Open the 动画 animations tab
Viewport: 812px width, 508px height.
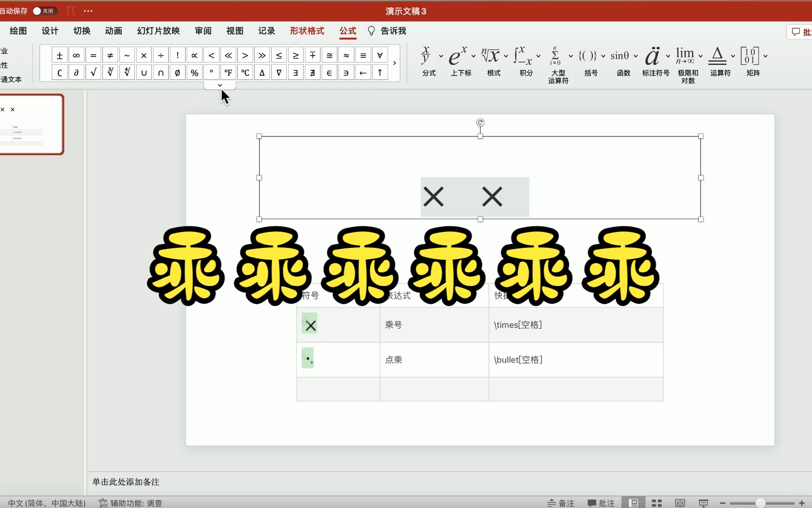(x=114, y=31)
